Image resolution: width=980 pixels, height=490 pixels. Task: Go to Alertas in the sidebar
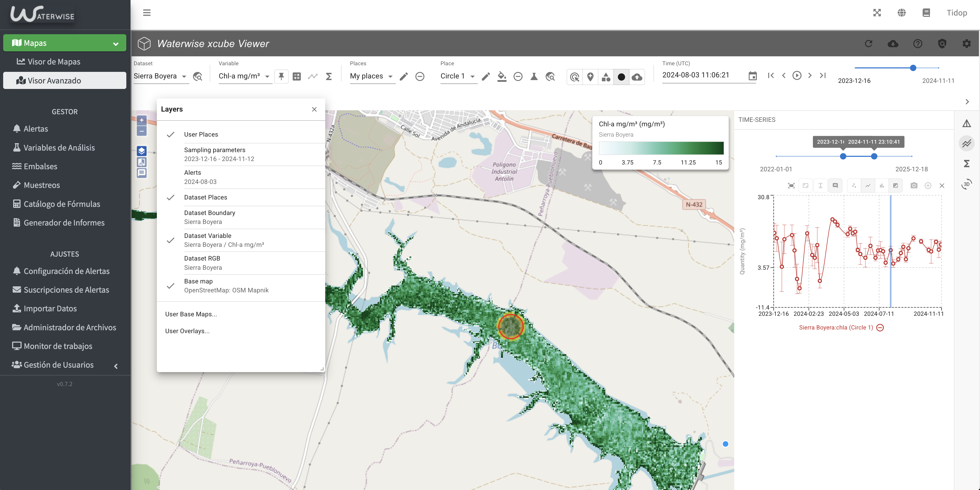[65, 129]
